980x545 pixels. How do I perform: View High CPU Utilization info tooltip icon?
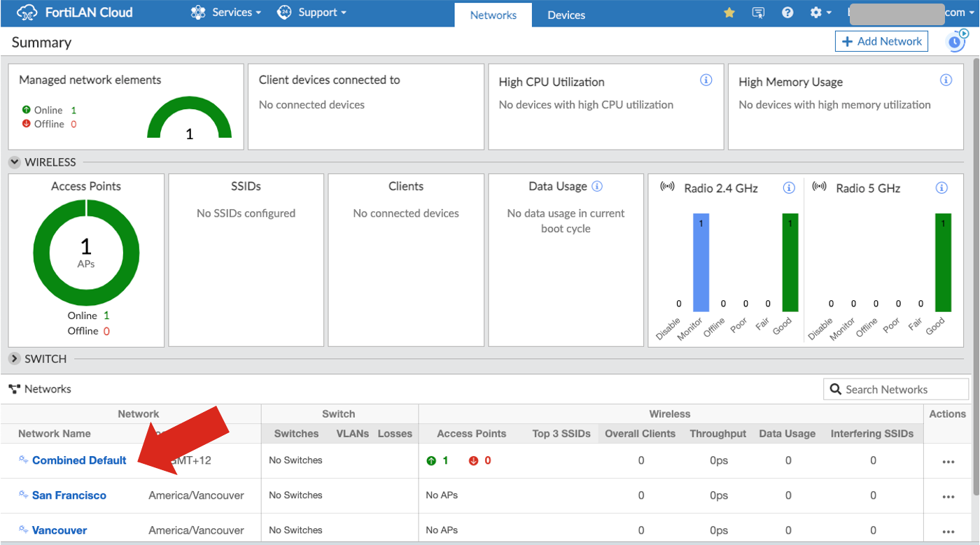tap(706, 80)
